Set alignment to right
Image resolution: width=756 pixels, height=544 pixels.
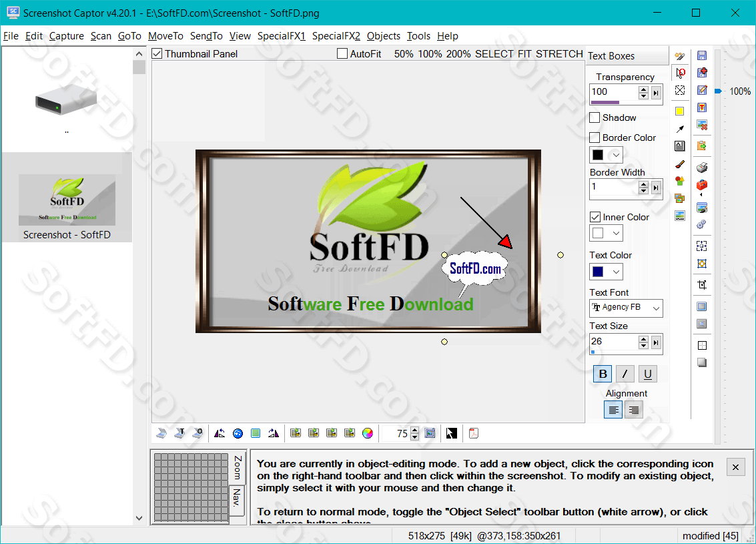coord(634,410)
